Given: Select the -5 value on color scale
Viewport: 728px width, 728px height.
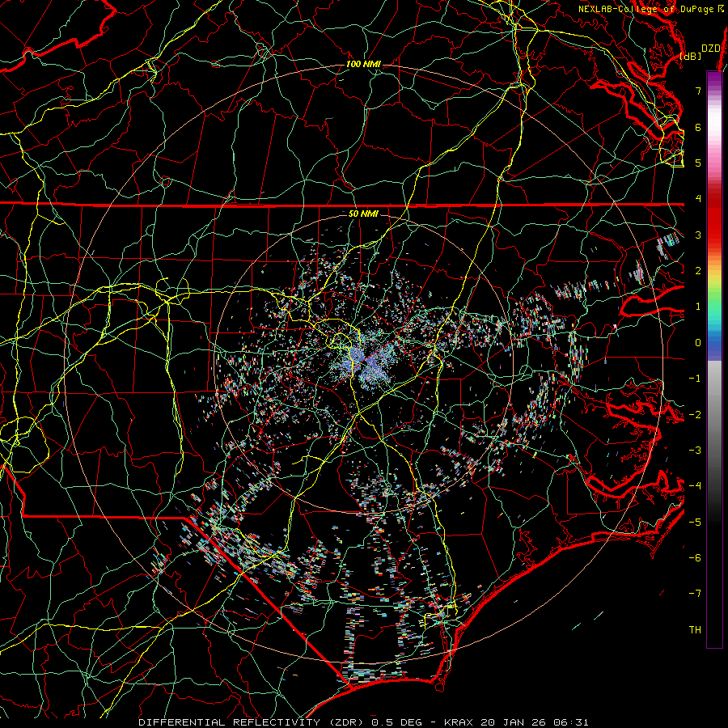Looking at the screenshot, I should coord(695,522).
